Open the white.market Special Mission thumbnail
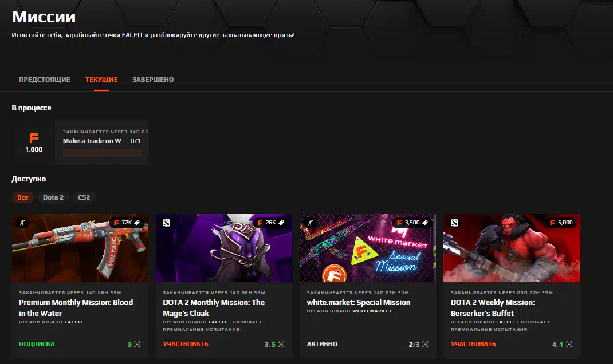Viewport: 613px width, 364px height. pyautogui.click(x=368, y=248)
